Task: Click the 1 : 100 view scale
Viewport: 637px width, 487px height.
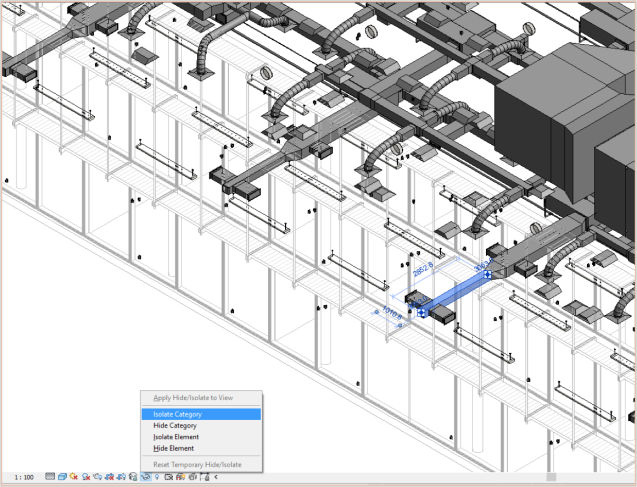Action: click(24, 477)
